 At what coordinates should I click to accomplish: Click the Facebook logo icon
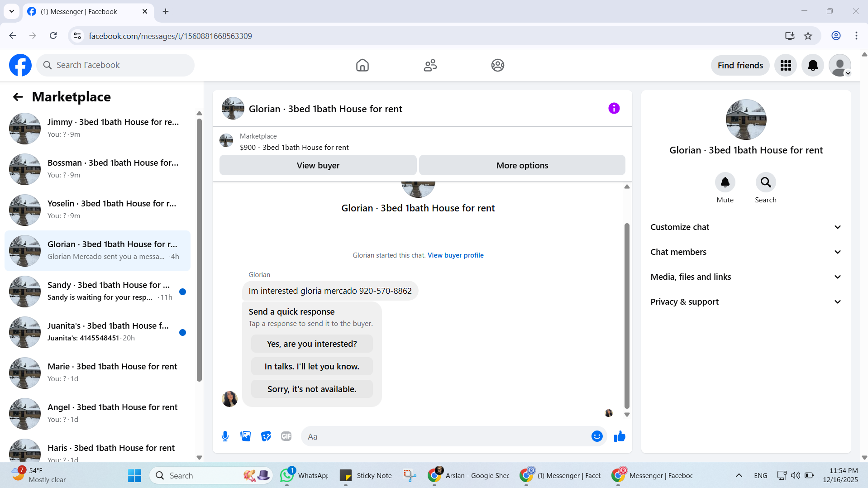click(x=20, y=65)
